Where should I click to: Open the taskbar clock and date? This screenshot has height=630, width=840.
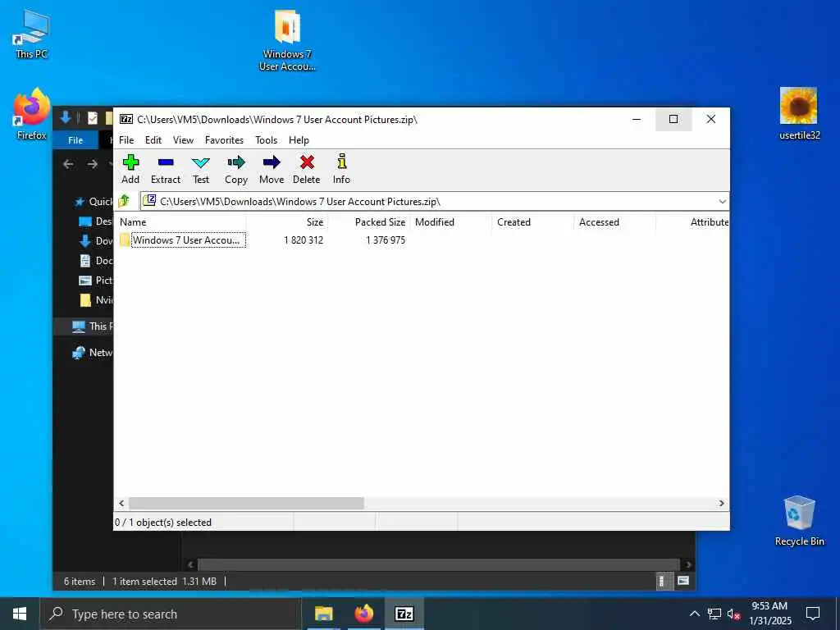[769, 614]
